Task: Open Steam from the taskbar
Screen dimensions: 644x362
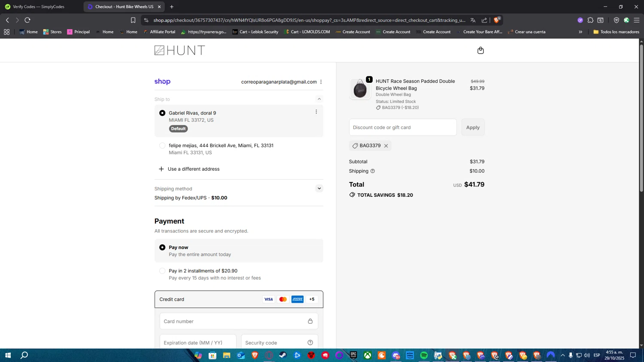Action: pyautogui.click(x=283, y=356)
